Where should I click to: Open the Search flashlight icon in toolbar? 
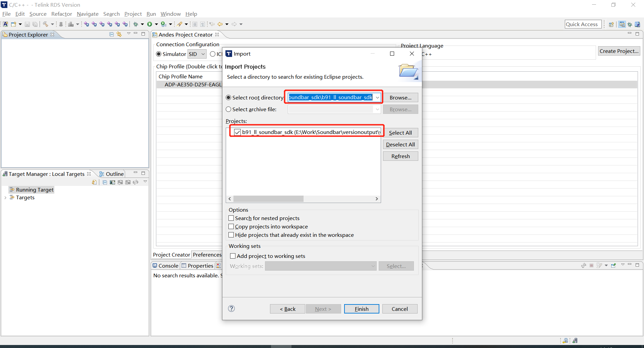180,24
